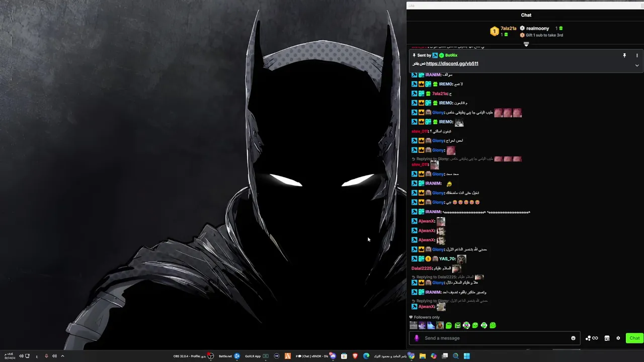Open the channel points icon next to the infinity symbol
This screenshot has width=644, height=362.
pos(588,338)
